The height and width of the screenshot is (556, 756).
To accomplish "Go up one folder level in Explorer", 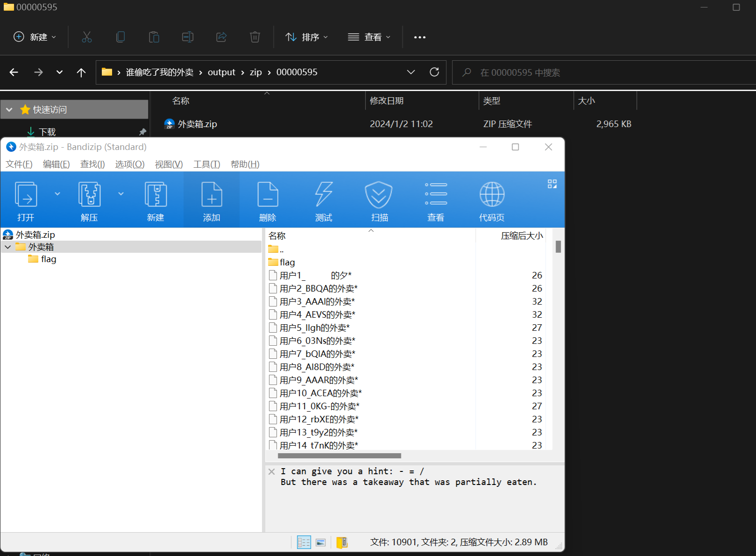I will pyautogui.click(x=81, y=72).
